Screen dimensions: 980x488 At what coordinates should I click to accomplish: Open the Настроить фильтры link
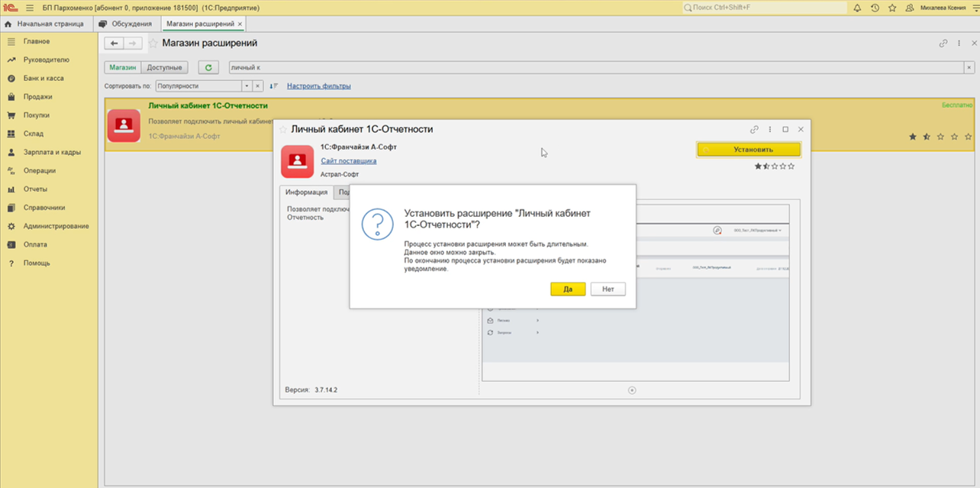pos(319,86)
